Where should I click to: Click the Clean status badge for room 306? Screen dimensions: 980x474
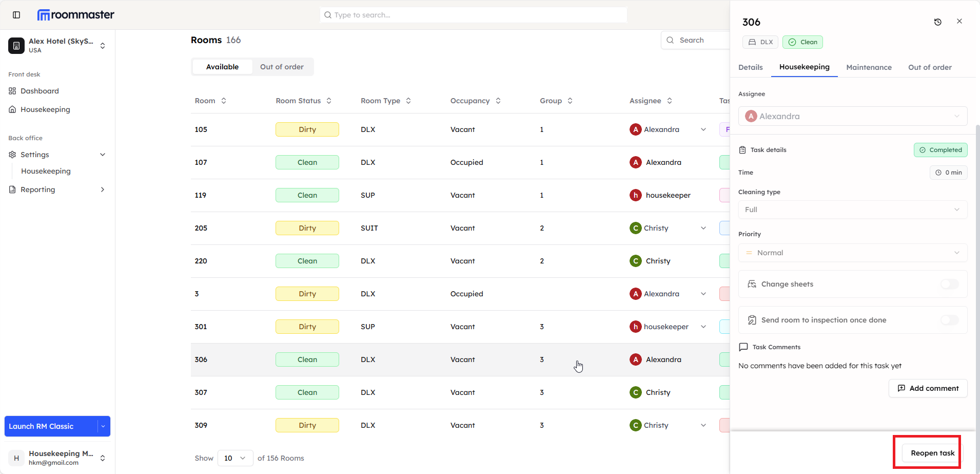[x=802, y=42]
